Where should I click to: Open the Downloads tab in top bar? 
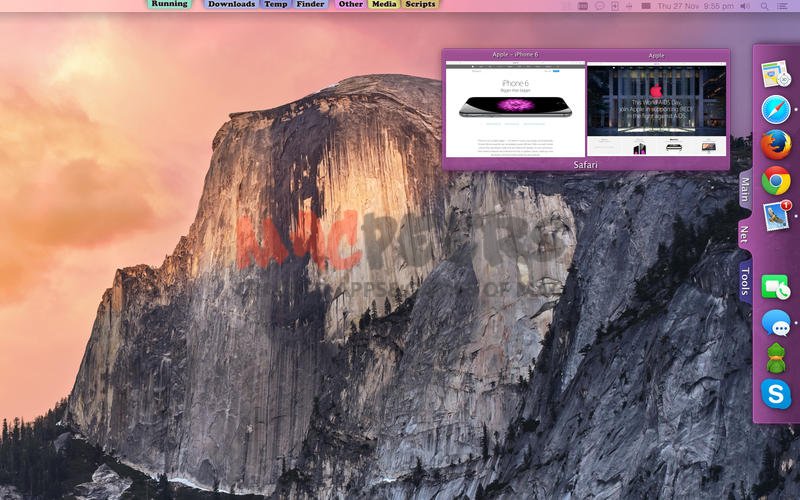[231, 4]
